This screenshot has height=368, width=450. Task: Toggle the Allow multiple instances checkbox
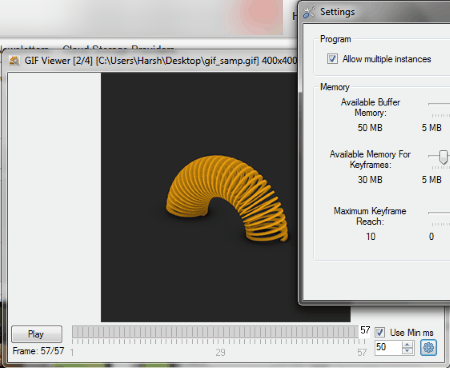[332, 59]
